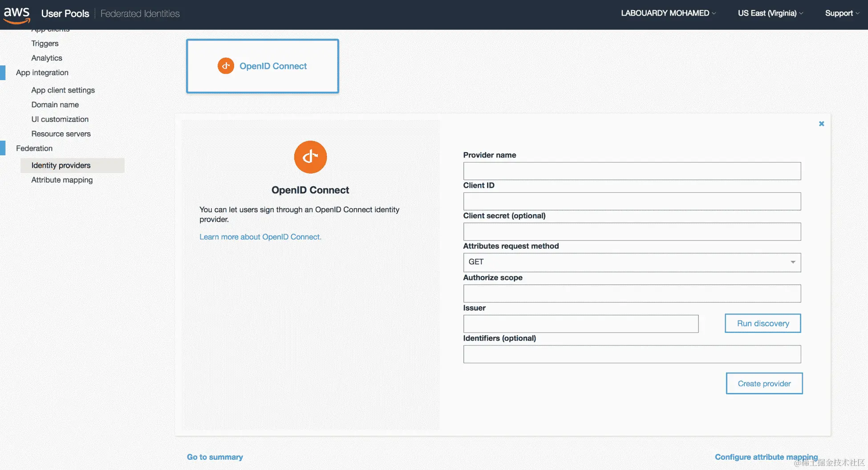Switch to Federated Identities
This screenshot has height=470, width=868.
tap(140, 14)
